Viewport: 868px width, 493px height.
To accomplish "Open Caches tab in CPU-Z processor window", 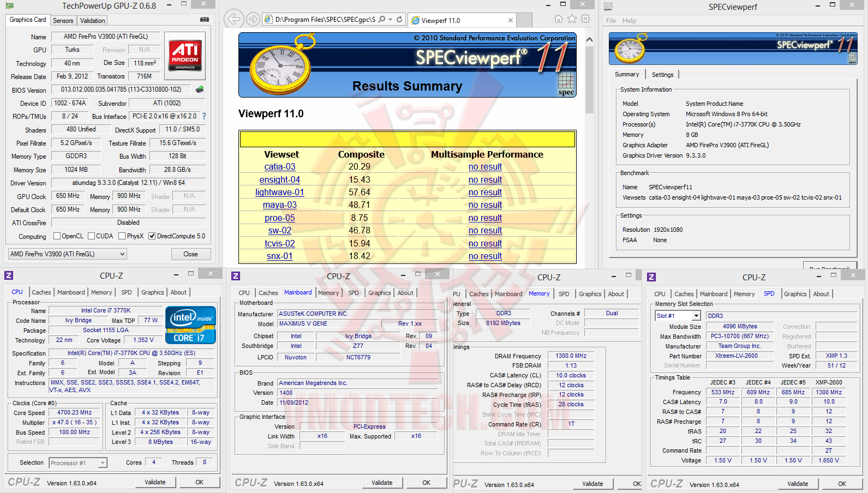I will [x=41, y=292].
